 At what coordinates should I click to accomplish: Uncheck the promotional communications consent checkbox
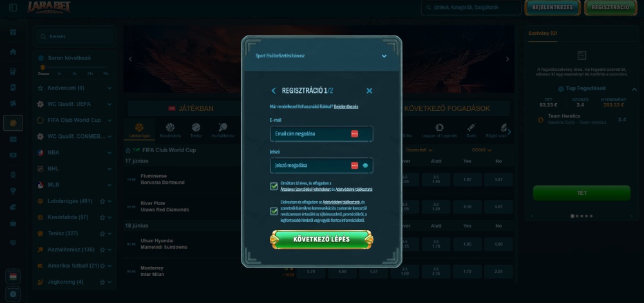point(274,211)
